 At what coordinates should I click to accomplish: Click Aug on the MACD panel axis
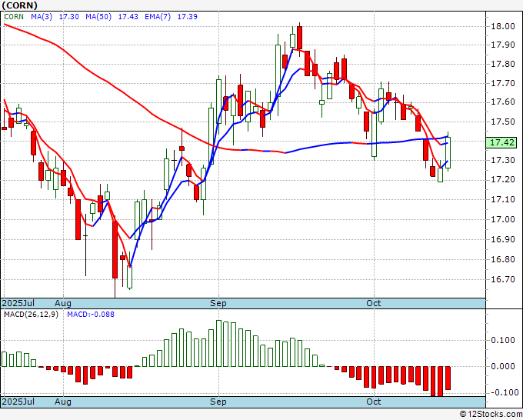pos(63,402)
